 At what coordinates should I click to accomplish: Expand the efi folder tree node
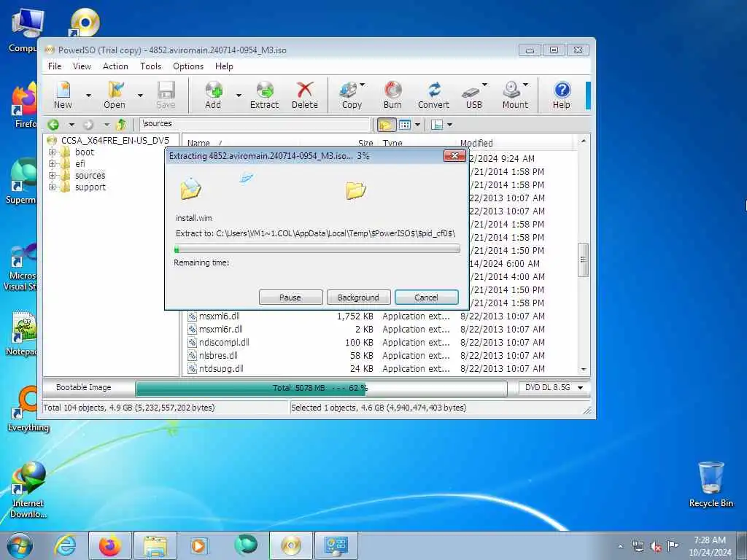coord(53,164)
